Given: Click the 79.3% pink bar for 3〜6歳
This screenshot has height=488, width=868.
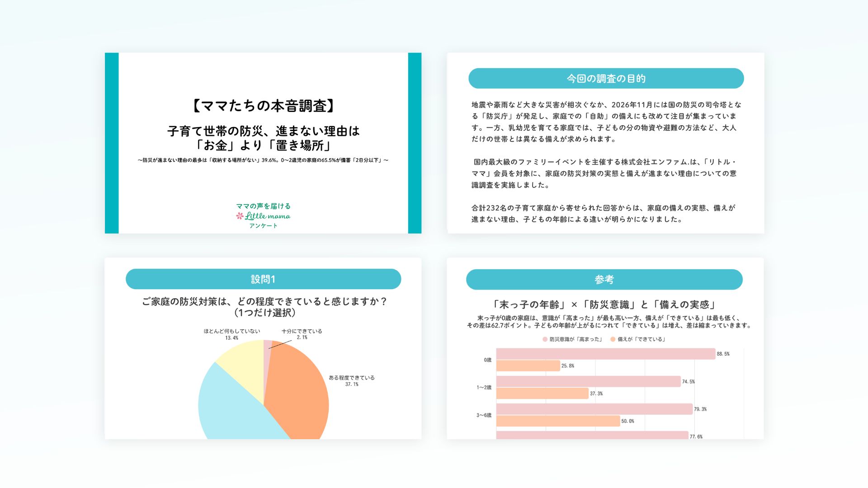Looking at the screenshot, I should click(x=594, y=409).
